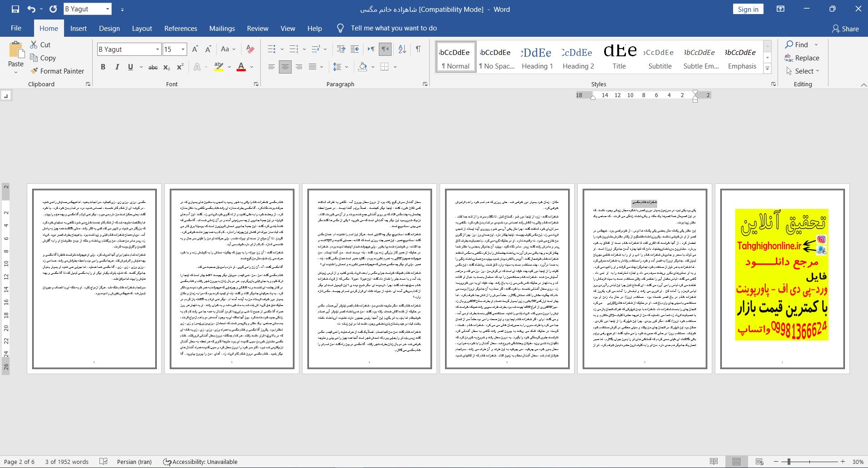The width and height of the screenshot is (868, 468).
Task: Toggle right-to-left text direction
Action: tap(385, 49)
